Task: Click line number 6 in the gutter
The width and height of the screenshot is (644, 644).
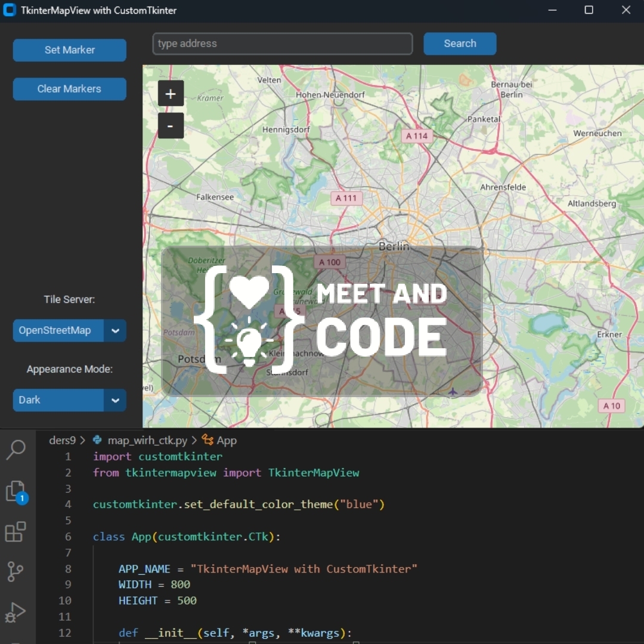Action: click(68, 537)
